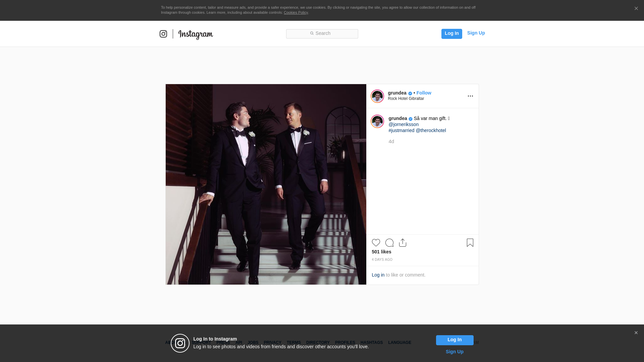Close the bottom login prompt banner

click(x=636, y=333)
